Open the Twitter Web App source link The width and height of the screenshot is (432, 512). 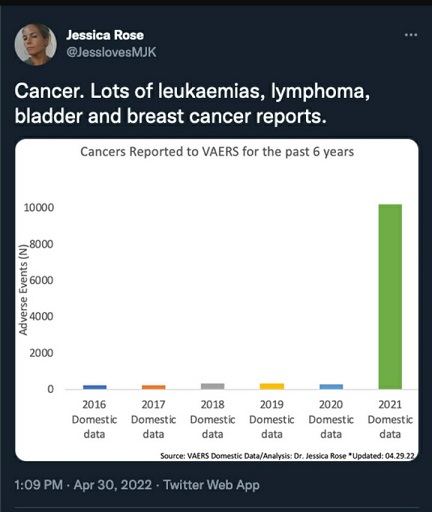[211, 485]
